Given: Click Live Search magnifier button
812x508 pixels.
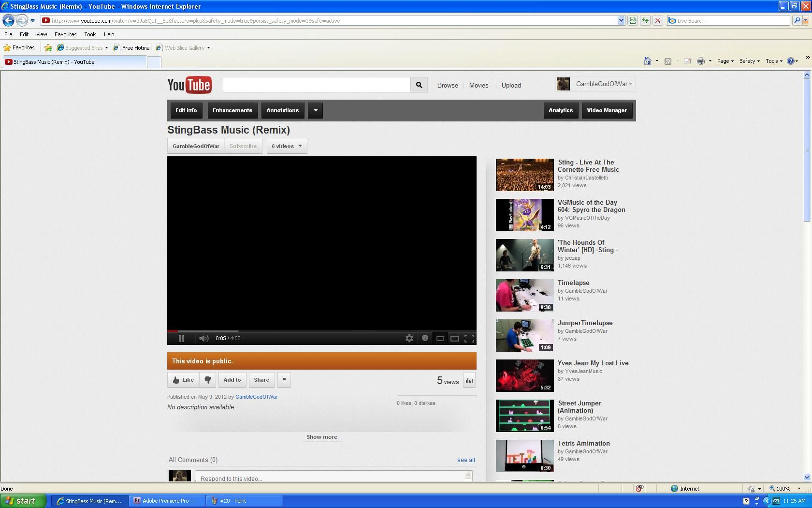Looking at the screenshot, I should [x=797, y=20].
